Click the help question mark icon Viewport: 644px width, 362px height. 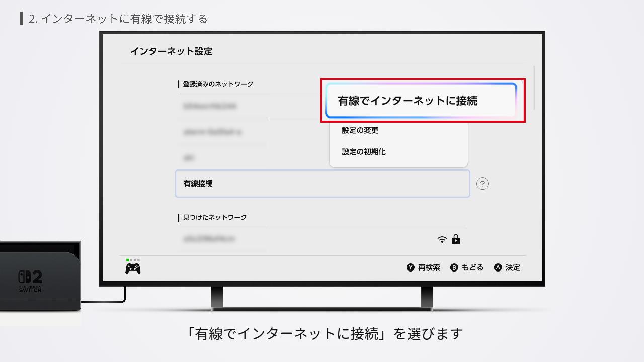point(482,184)
